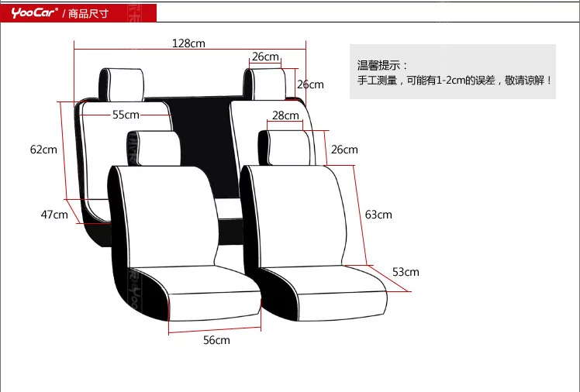Image resolution: width=580 pixels, height=392 pixels.
Task: Click the rear left headrest
Action: pos(122,82)
